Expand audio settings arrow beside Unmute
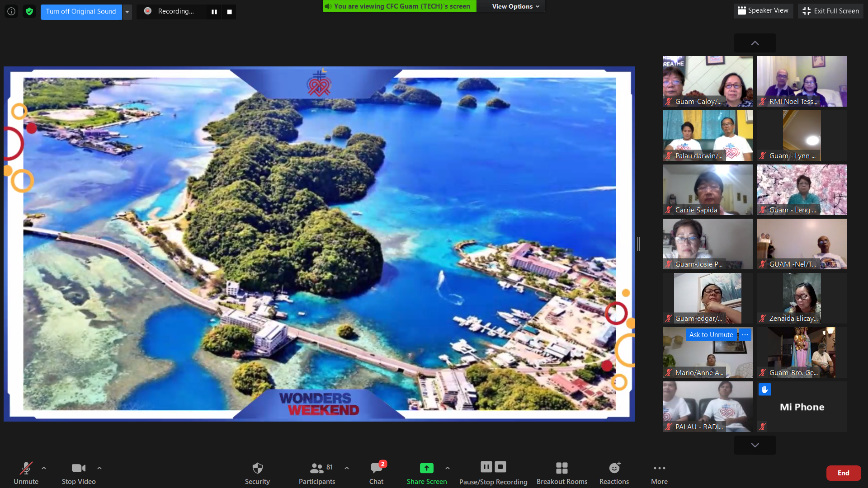Screen dimensions: 868x488 (x=44, y=468)
